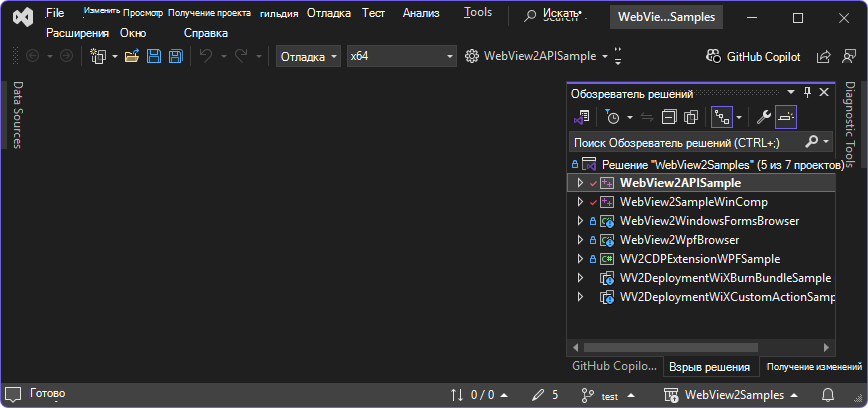Switch to the Взрыв решения tab
868x408 pixels.
(710, 366)
